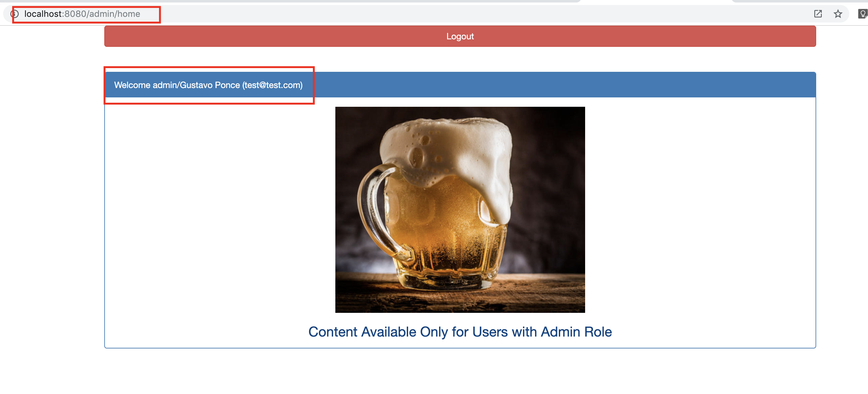Click the name 'Gustavo Ponce' in header
Screen dimensions: 868x394
coord(210,85)
